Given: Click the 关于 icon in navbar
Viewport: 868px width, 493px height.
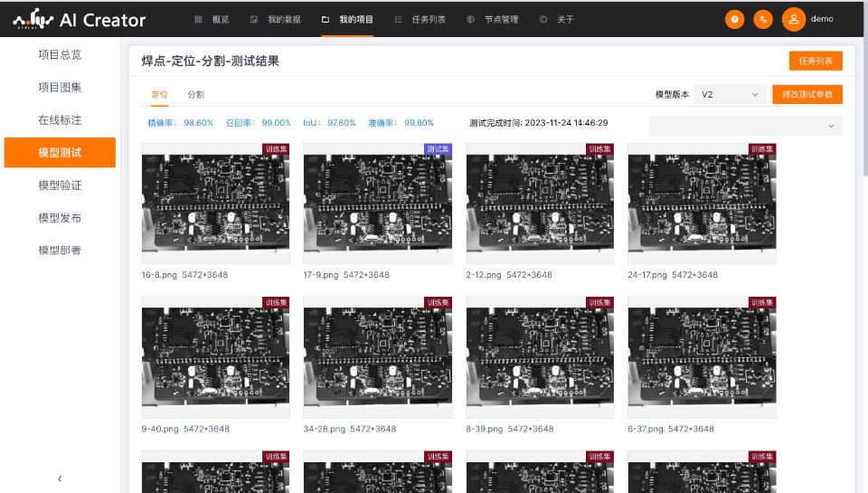Looking at the screenshot, I should 542,19.
